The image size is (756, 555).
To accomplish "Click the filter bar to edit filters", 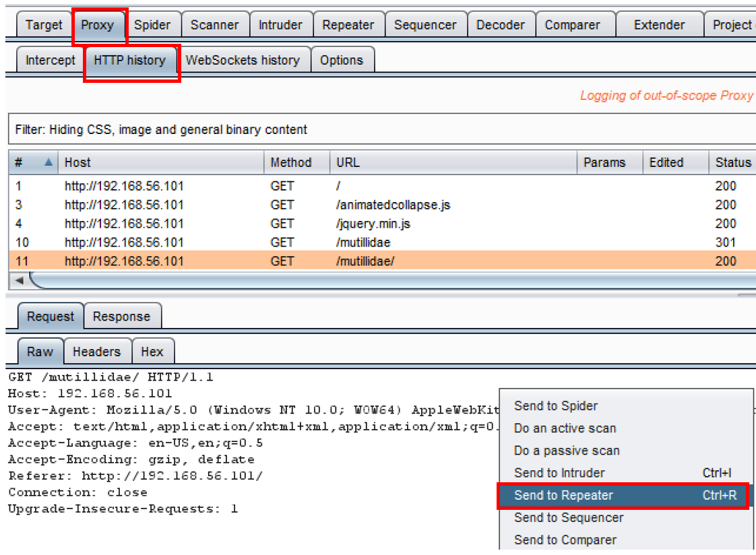I will (377, 129).
